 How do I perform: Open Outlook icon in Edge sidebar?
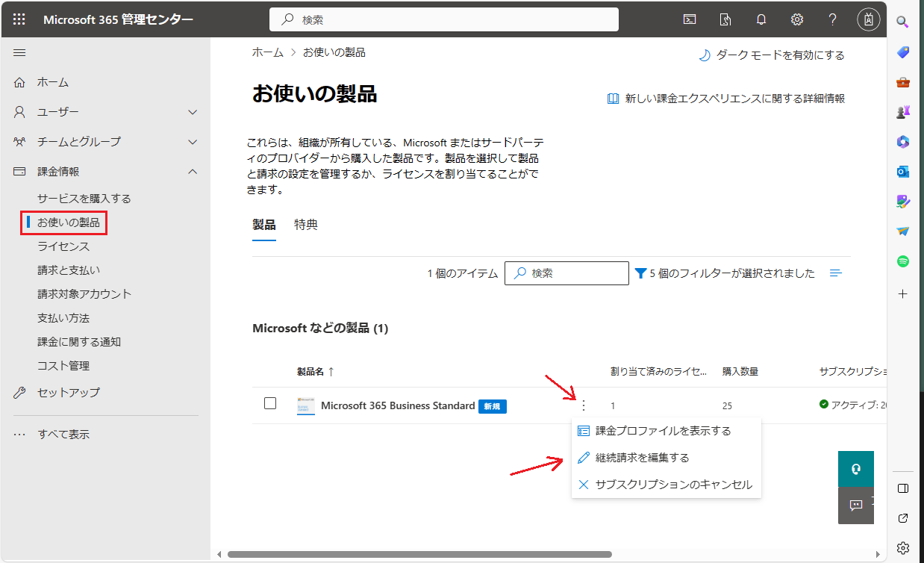click(903, 172)
